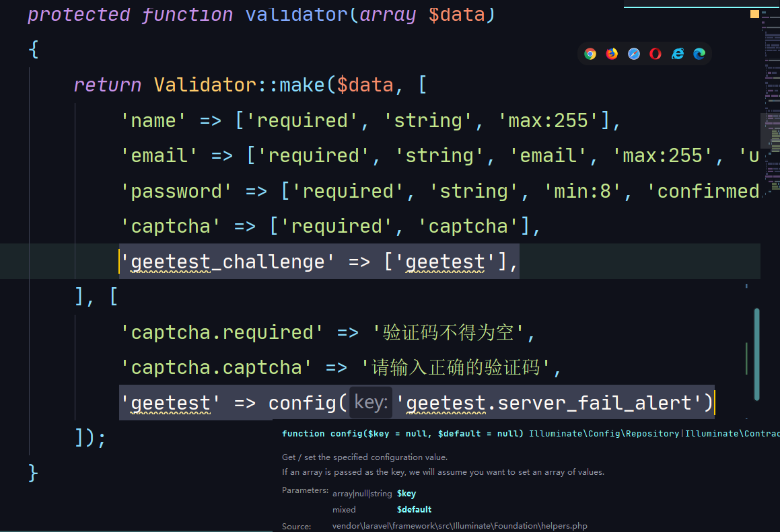Click the '请输入正确的验证码' string

point(456,367)
